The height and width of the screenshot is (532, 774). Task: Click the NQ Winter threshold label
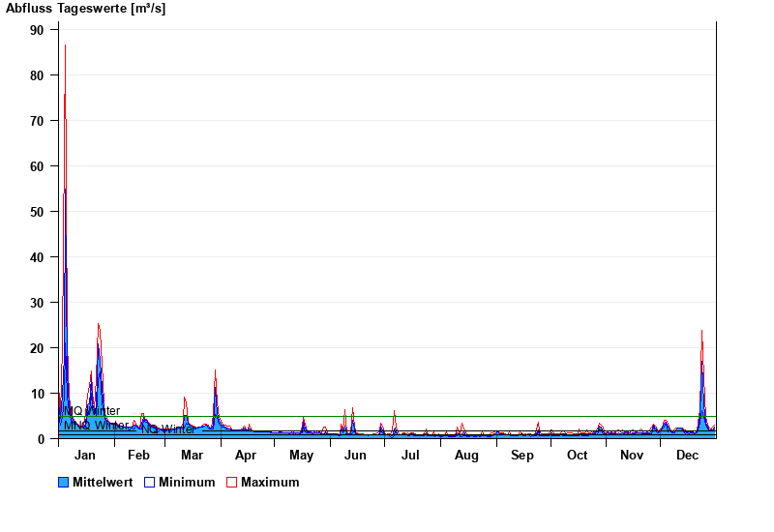click(x=170, y=429)
